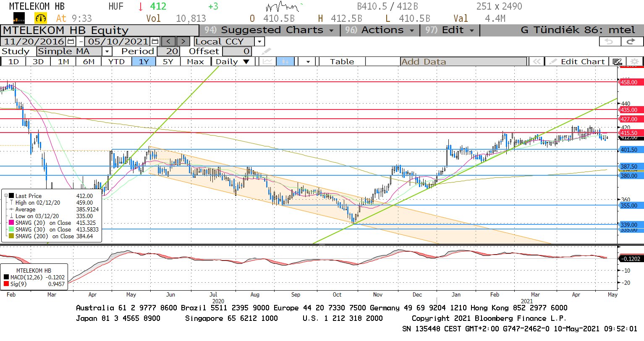Open the Edit dropdown menu
The image size is (644, 341).
point(450,30)
